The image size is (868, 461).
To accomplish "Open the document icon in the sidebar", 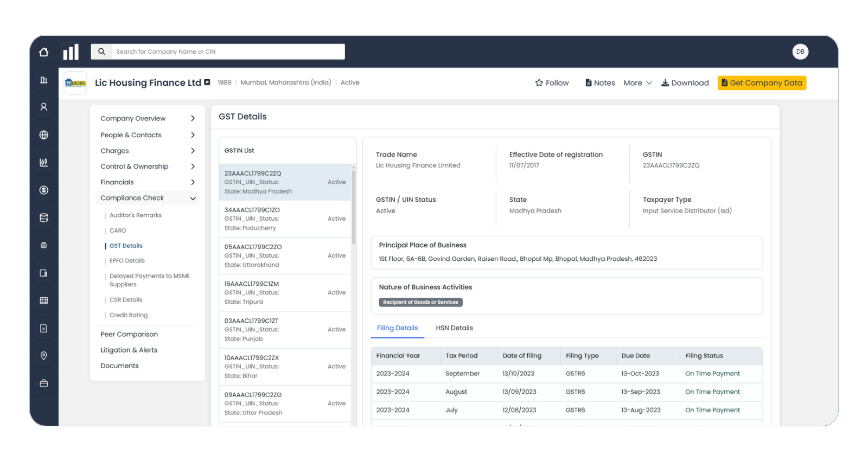I will point(44,328).
